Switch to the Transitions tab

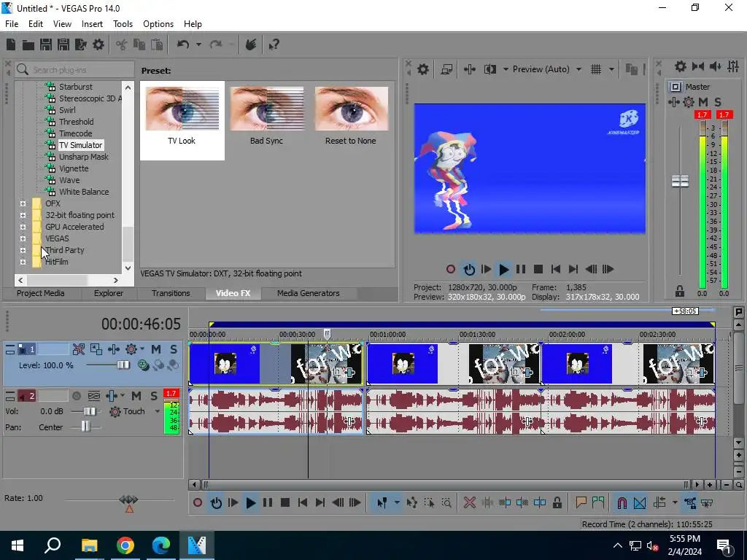[x=171, y=293]
